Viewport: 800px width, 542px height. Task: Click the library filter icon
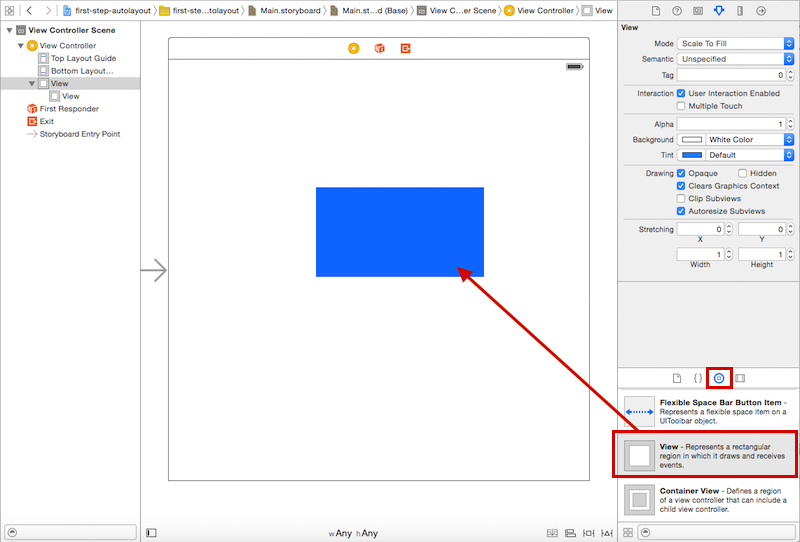pos(645,532)
